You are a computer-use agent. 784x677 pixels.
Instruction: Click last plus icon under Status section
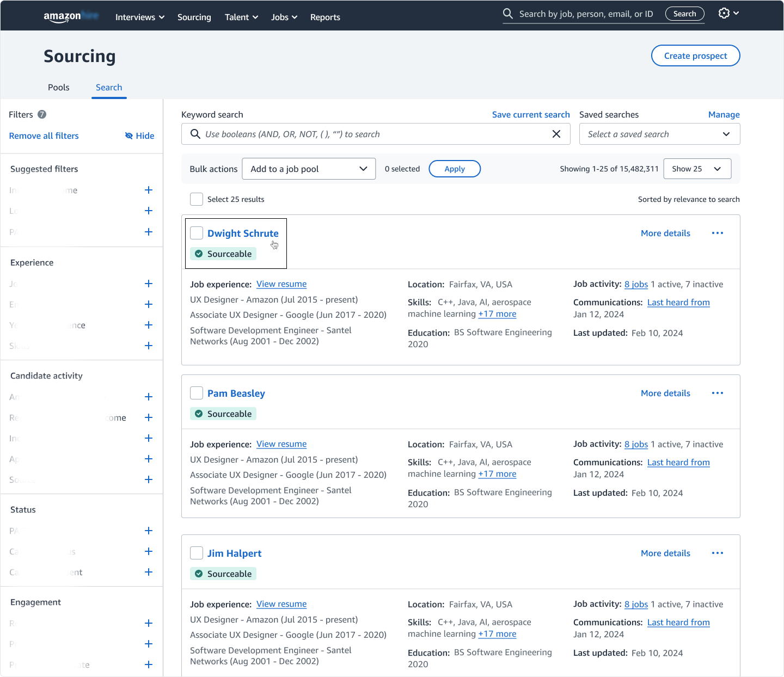[149, 572]
